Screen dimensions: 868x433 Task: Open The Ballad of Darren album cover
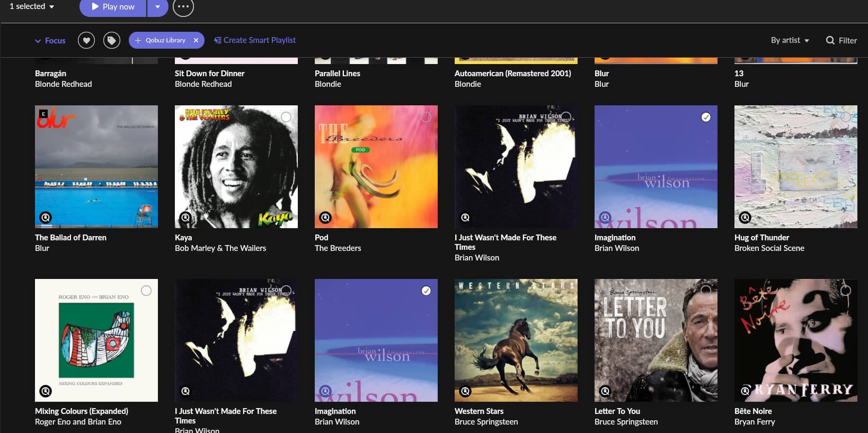click(x=96, y=167)
